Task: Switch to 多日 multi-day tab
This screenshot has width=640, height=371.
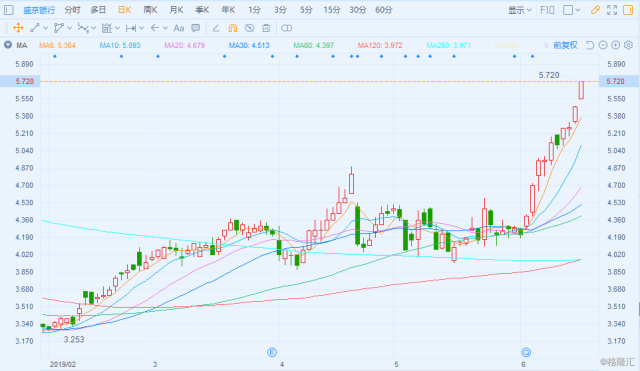Action: click(98, 10)
